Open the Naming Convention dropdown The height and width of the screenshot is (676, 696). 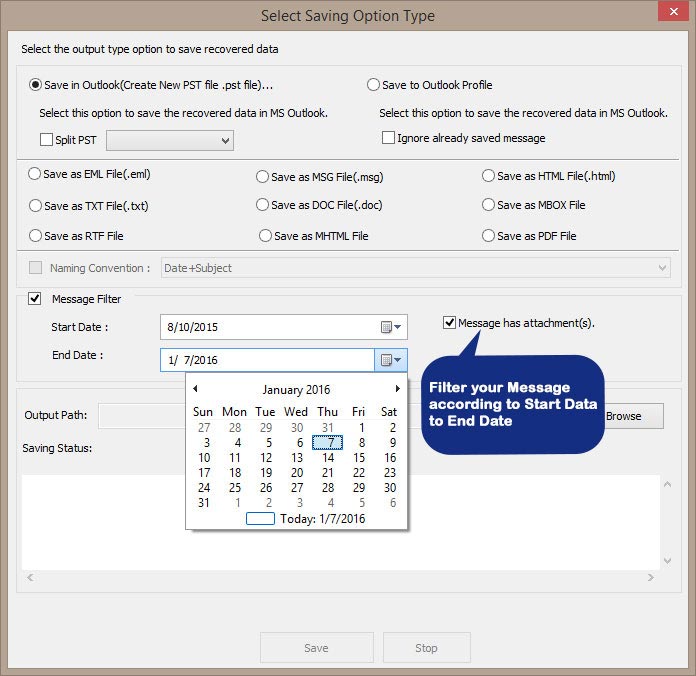point(662,268)
